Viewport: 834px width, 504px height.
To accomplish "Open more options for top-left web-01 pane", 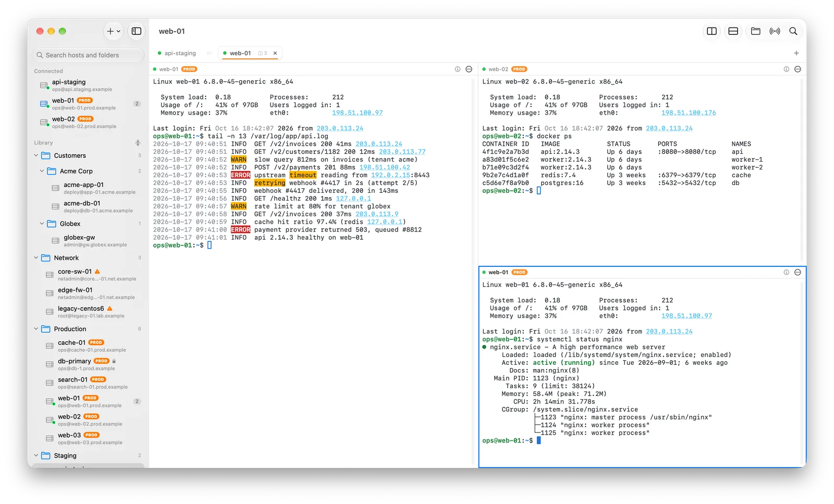I will coord(469,69).
